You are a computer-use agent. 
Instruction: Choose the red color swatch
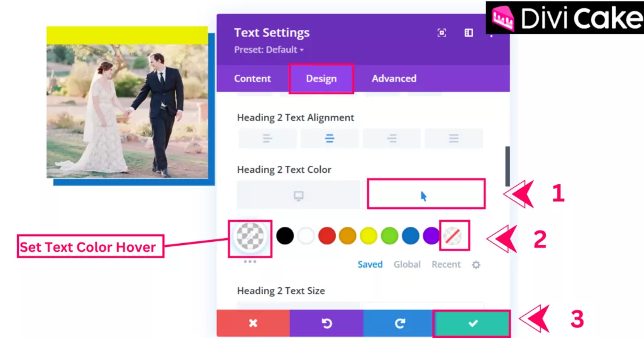pos(327,236)
